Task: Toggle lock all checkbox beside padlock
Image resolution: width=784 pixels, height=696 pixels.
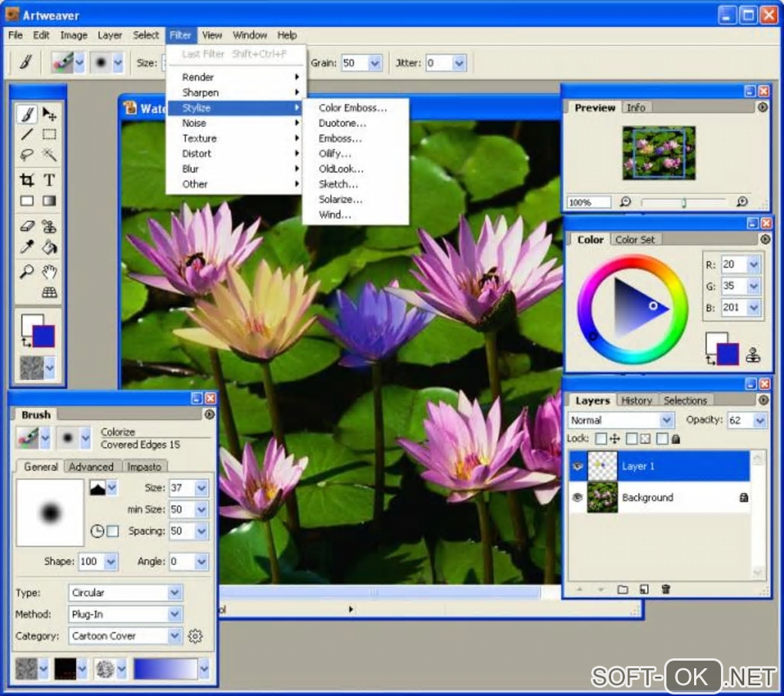Action: pyautogui.click(x=663, y=439)
